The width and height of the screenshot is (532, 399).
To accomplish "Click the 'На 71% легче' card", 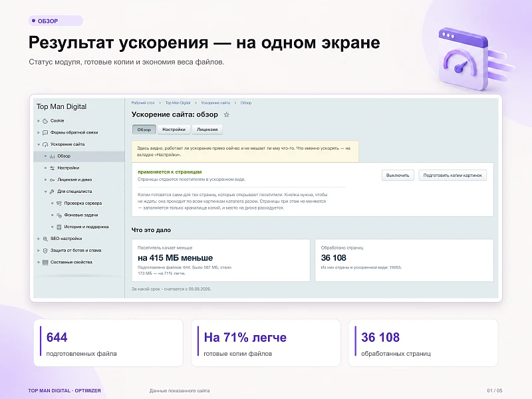I will [265, 342].
